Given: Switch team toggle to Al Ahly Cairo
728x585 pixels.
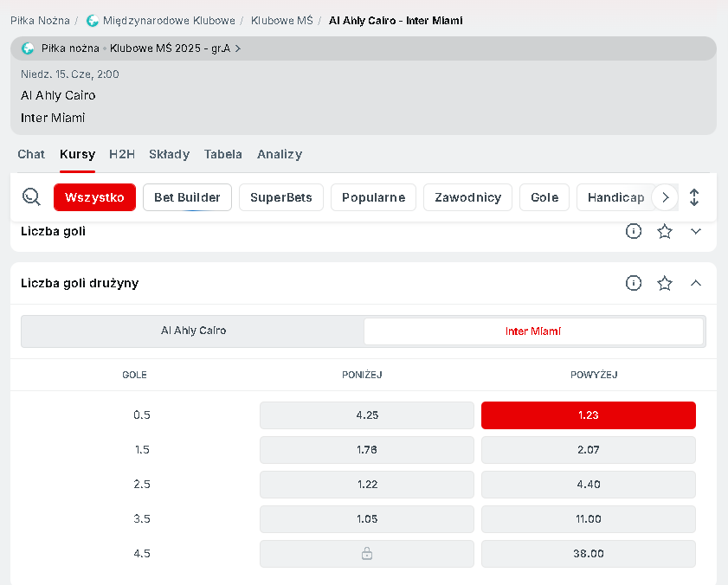Looking at the screenshot, I should [x=193, y=331].
